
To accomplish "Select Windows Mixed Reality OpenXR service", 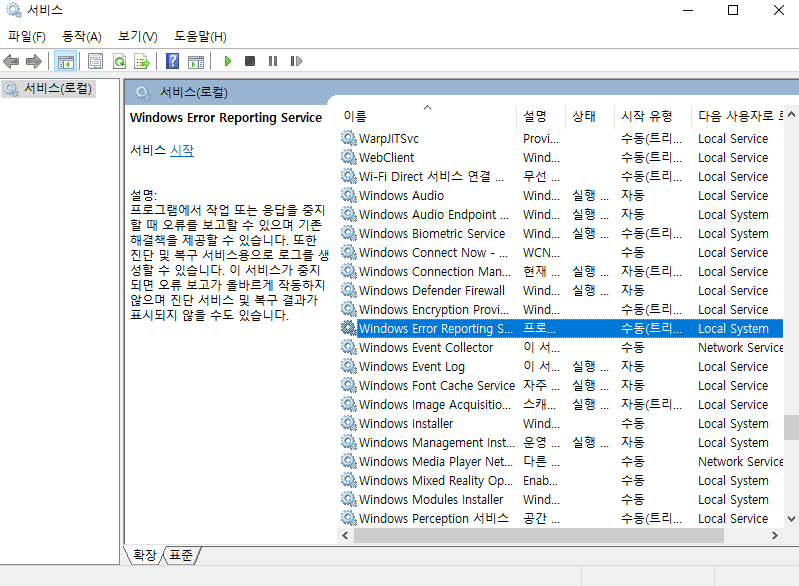I will click(x=561, y=481).
